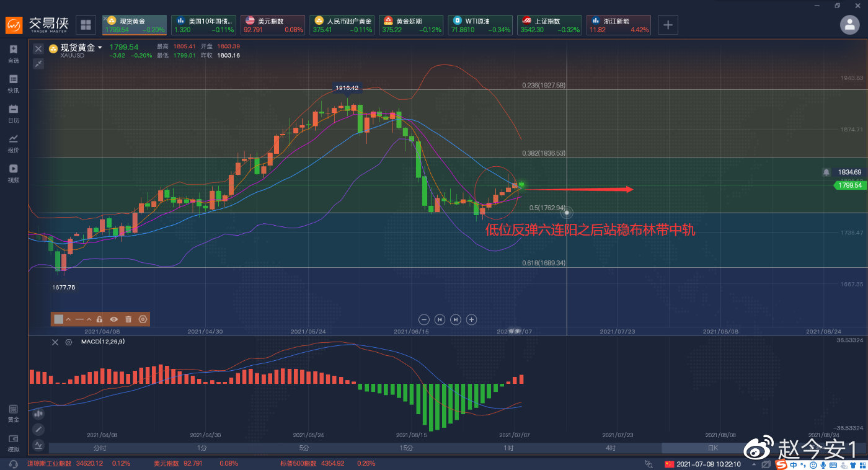Switch to the 分时 timeframe tab
The height and width of the screenshot is (470, 868).
[x=100, y=448]
